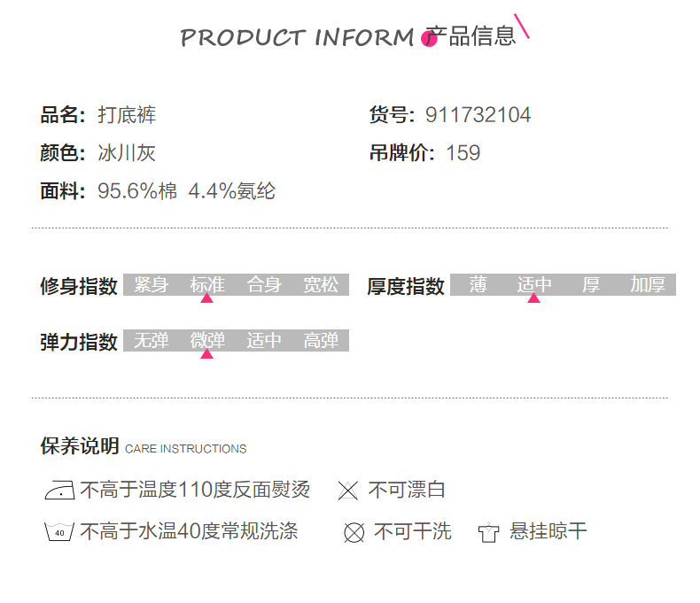The width and height of the screenshot is (700, 603).
Task: Click the pink dot in the header
Action: click(430, 39)
